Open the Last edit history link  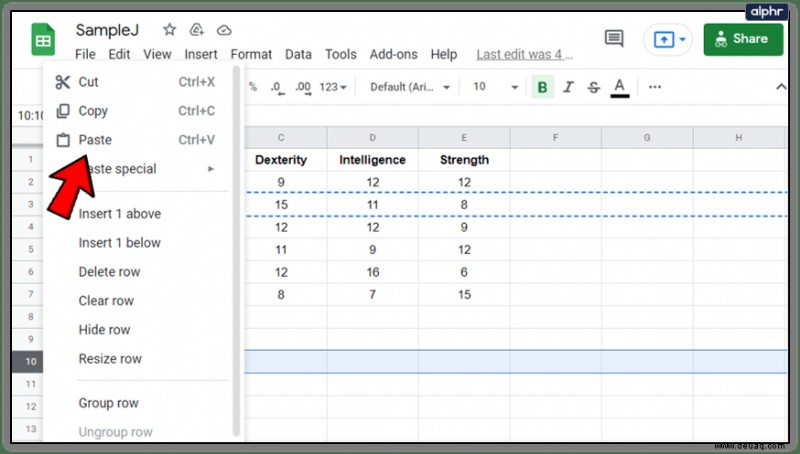[524, 55]
